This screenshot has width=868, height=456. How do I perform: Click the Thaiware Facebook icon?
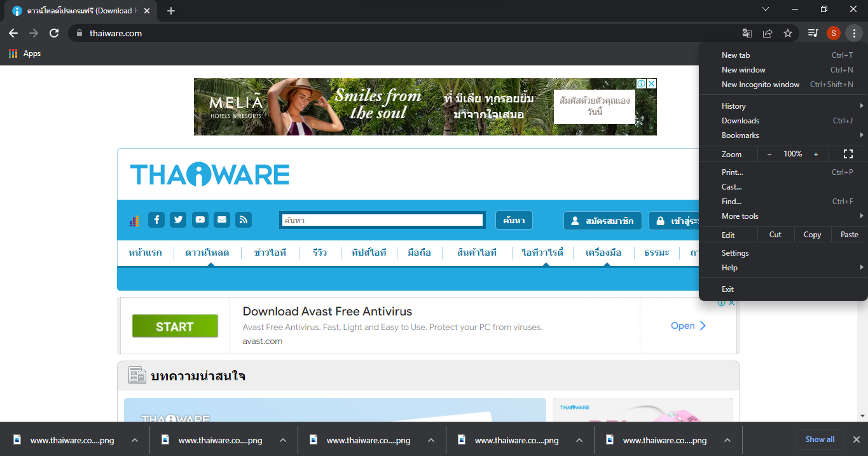click(x=156, y=219)
